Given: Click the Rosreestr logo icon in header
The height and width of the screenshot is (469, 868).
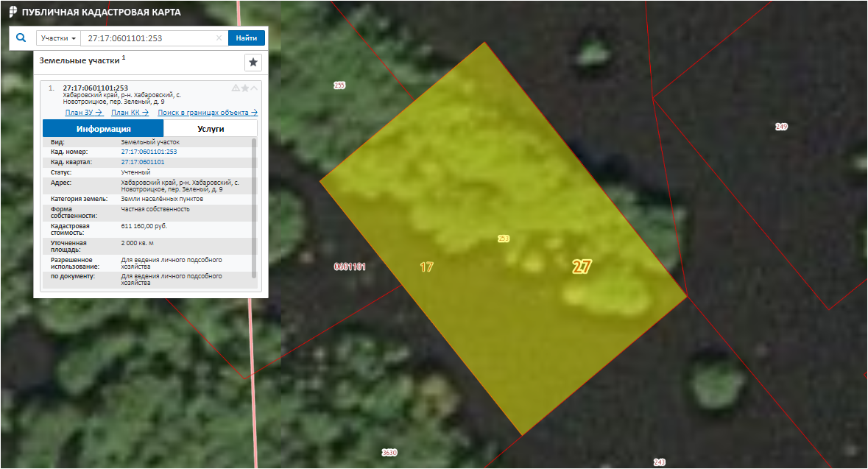Looking at the screenshot, I should tap(13, 13).
